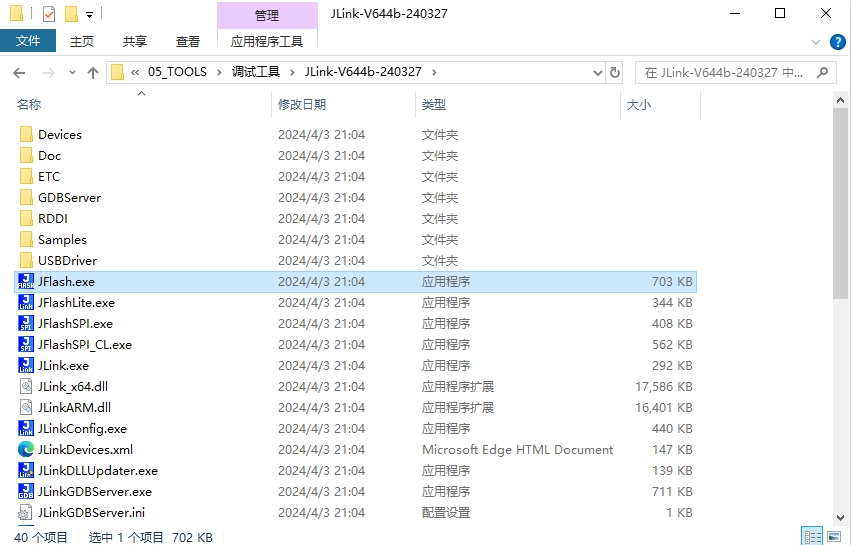This screenshot has width=851, height=545.
Task: Select the JLinkDevices.xml Edge icon
Action: coord(26,449)
